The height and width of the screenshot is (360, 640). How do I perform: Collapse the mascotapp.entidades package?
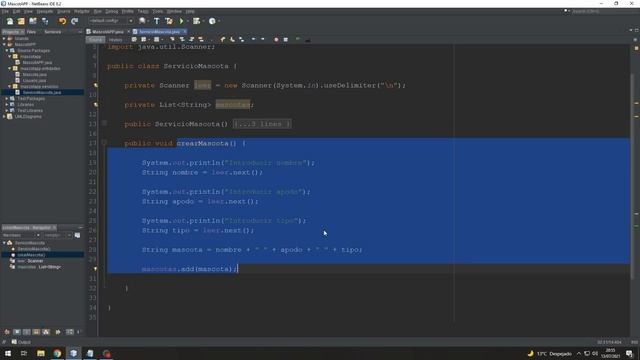(x=10, y=69)
